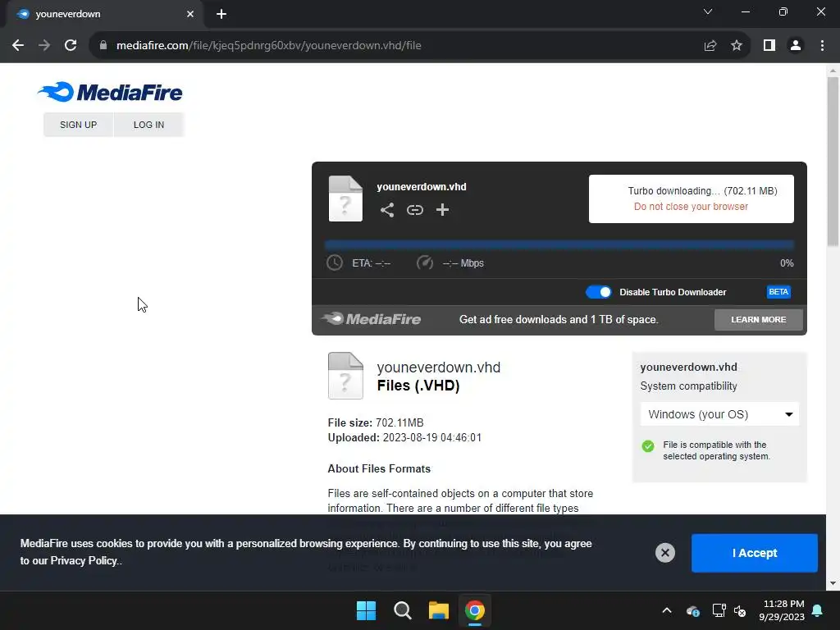This screenshot has width=840, height=630.
Task: Click Do not close your browser text
Action: click(691, 207)
